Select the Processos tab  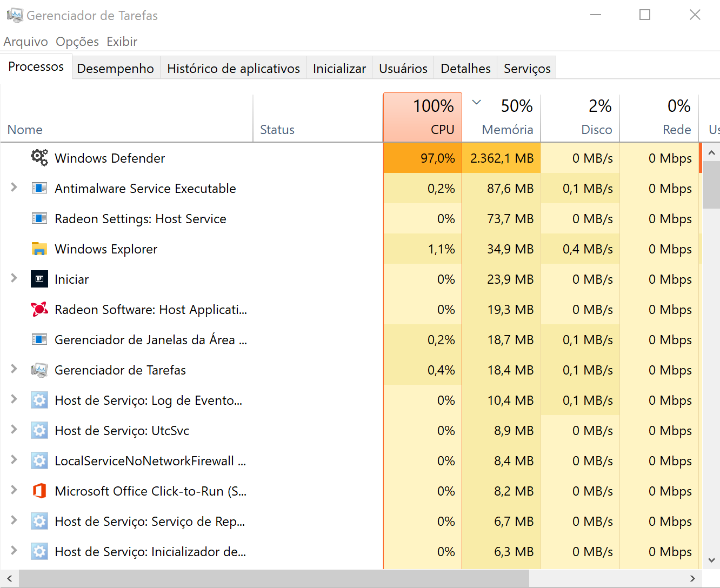[x=36, y=66]
